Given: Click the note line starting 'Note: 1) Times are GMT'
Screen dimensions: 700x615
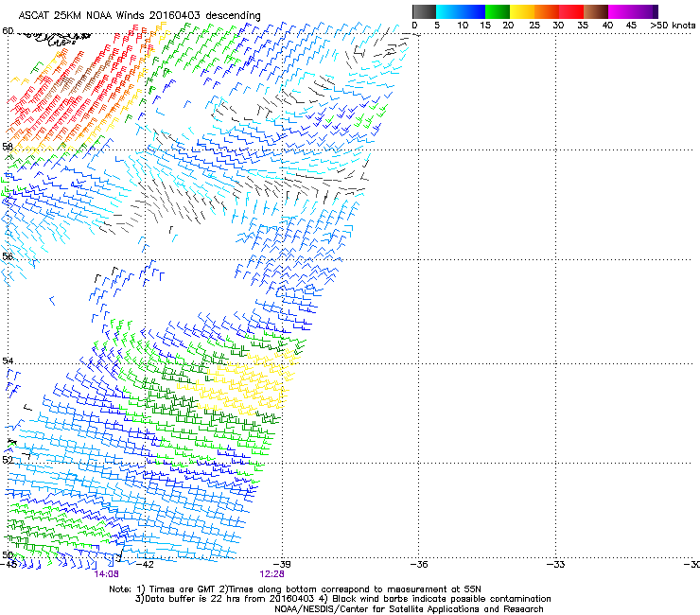Looking at the screenshot, I should tap(295, 589).
